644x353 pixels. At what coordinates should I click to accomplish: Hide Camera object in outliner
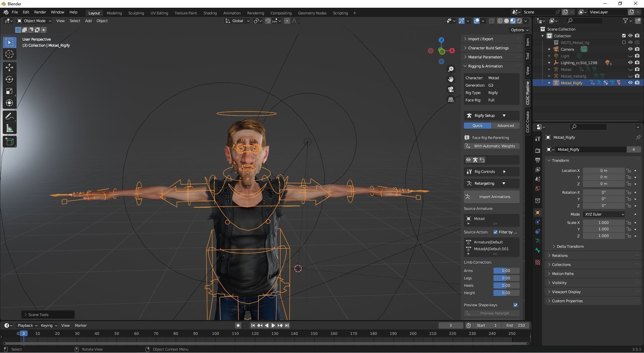[630, 49]
